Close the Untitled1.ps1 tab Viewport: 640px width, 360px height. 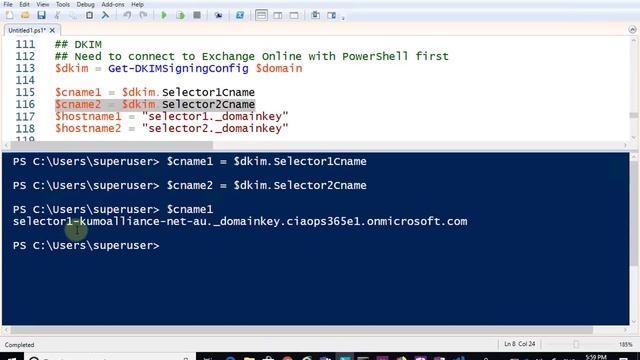pos(52,30)
